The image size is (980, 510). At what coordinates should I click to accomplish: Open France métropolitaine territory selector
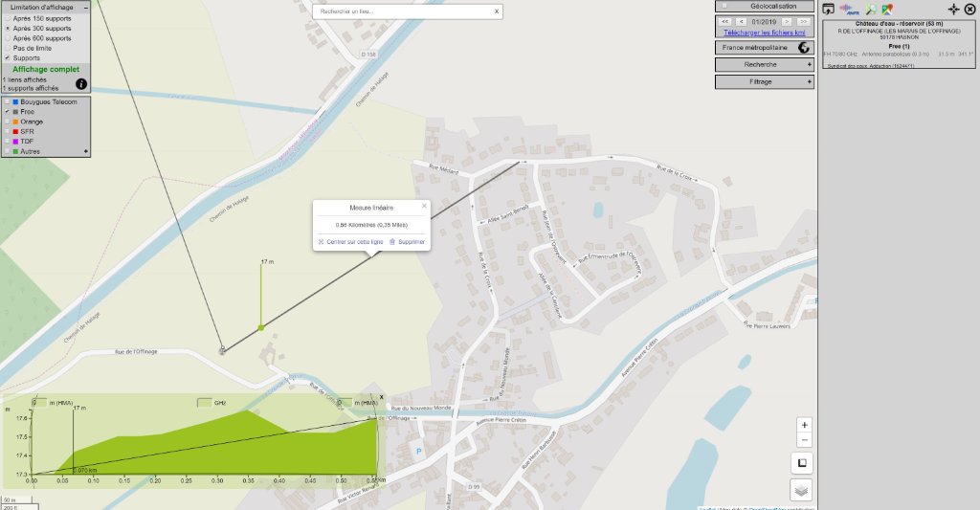[765, 48]
